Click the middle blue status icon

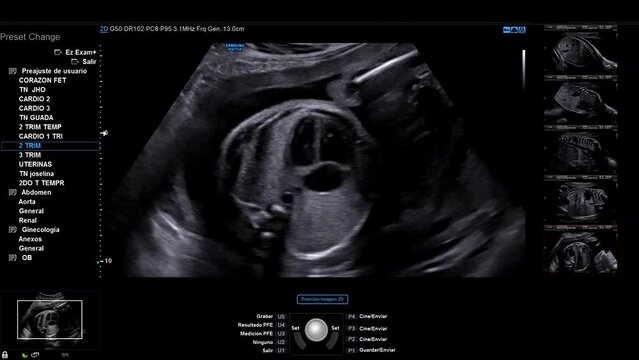(514, 30)
